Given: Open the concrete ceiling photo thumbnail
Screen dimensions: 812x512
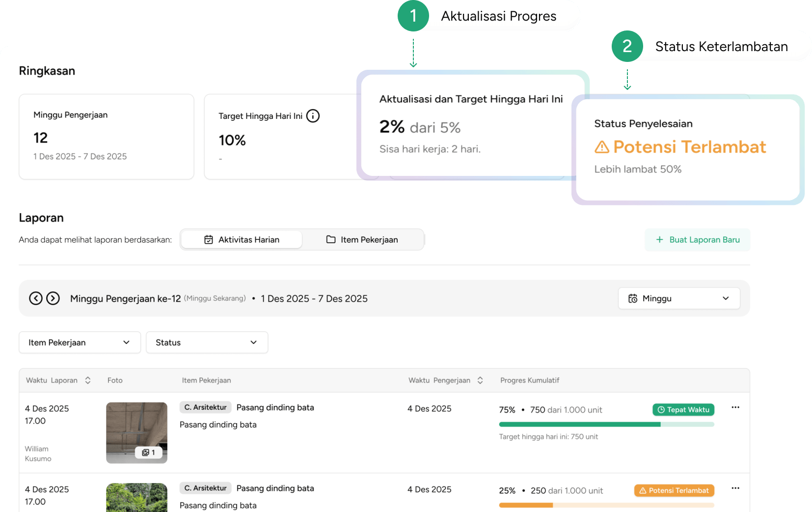Looking at the screenshot, I should [136, 433].
